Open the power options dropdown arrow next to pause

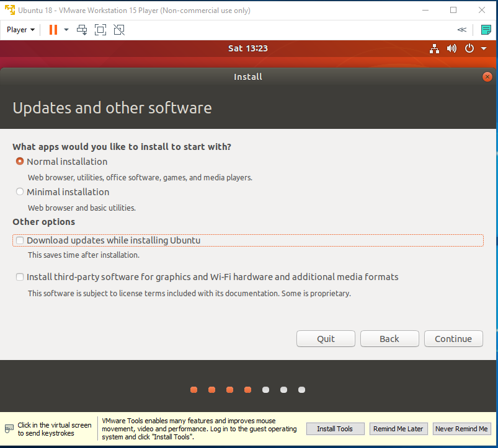(x=66, y=30)
